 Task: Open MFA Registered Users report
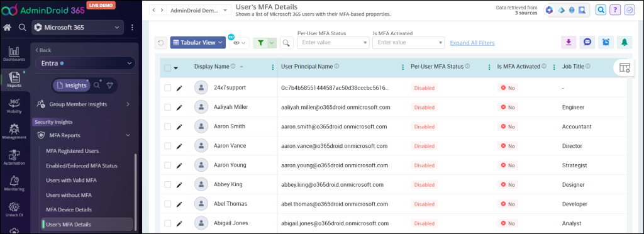[x=72, y=151]
